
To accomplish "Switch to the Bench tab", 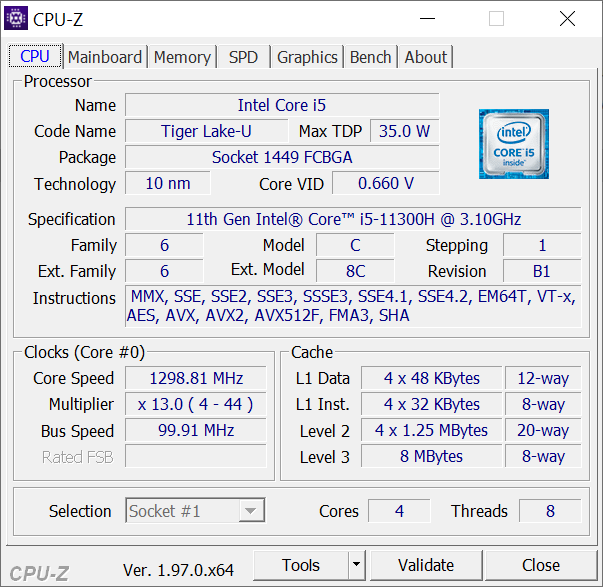I will coord(370,57).
